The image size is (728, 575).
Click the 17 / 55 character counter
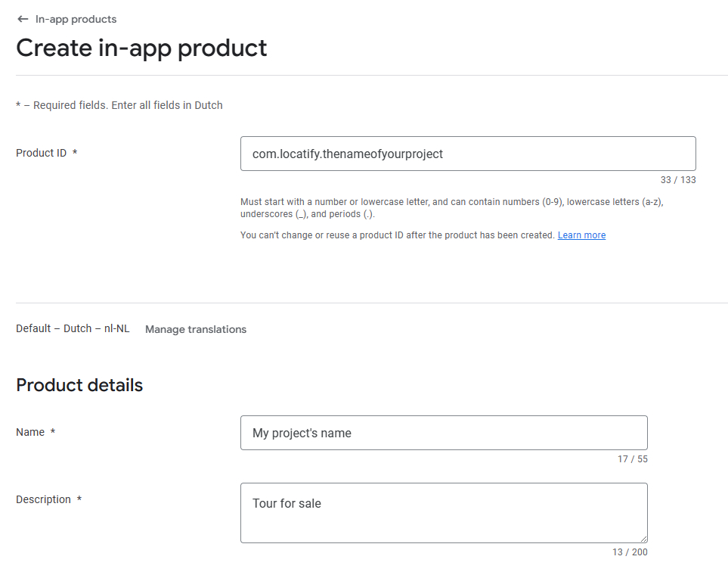point(632,459)
